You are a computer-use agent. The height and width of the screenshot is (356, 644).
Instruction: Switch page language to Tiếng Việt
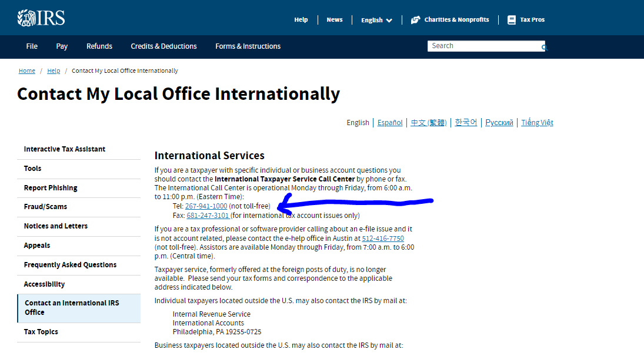(537, 123)
